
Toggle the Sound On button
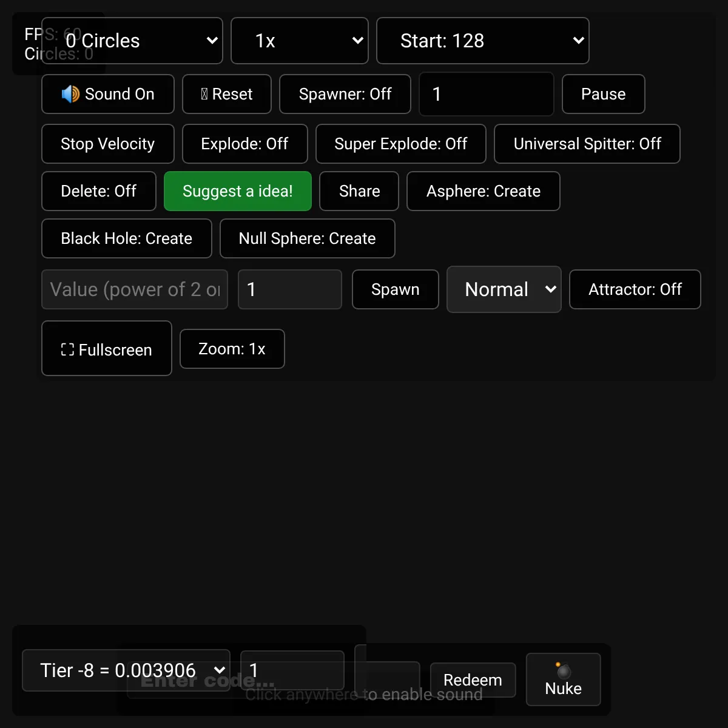(x=108, y=94)
